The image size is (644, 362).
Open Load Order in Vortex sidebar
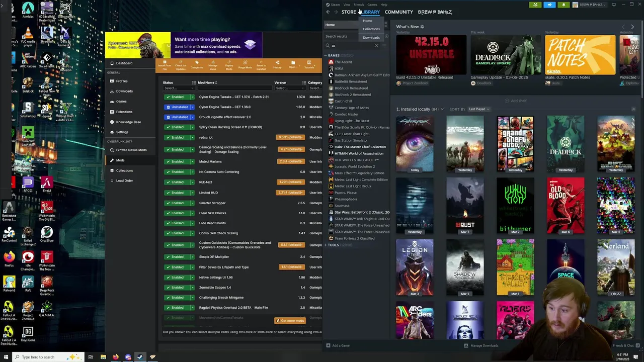click(x=130, y=180)
